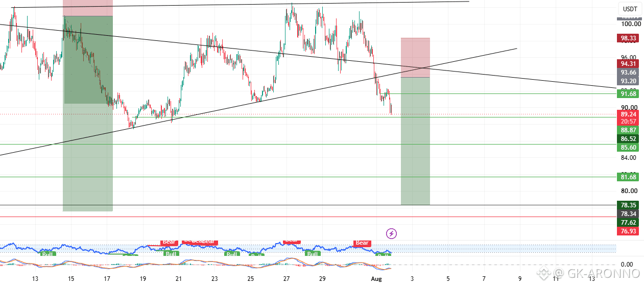644x286 pixels.
Task: Click the 84.00 price scale value
Action: tap(629, 157)
